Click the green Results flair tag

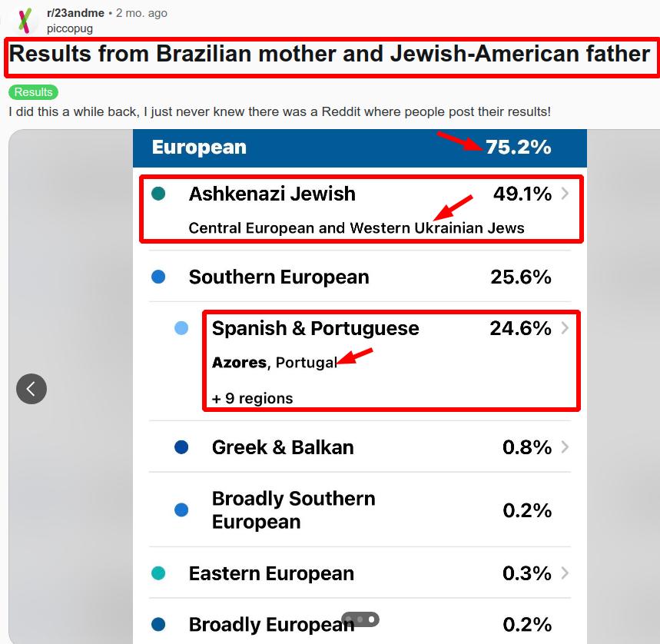[x=33, y=92]
